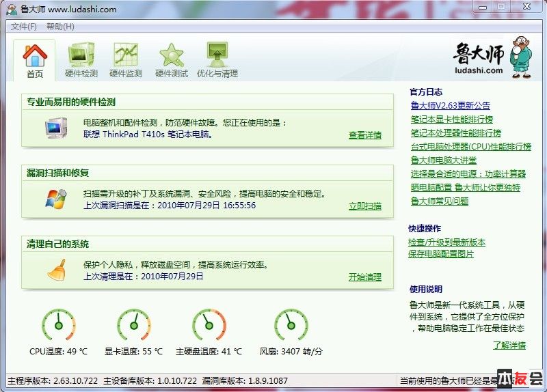
Task: Click the 官方日志 section heading
Action: click(426, 92)
